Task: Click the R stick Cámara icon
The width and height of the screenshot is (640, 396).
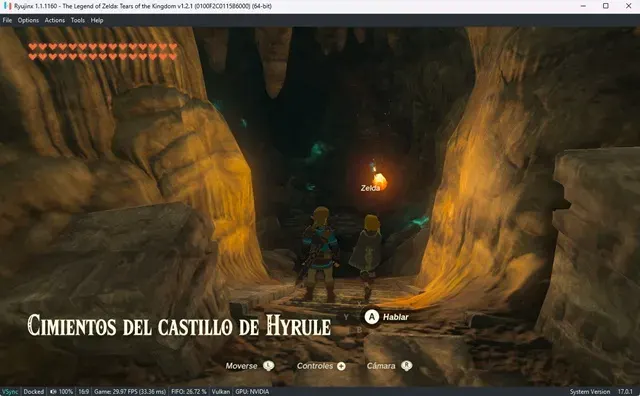Action: pos(407,366)
